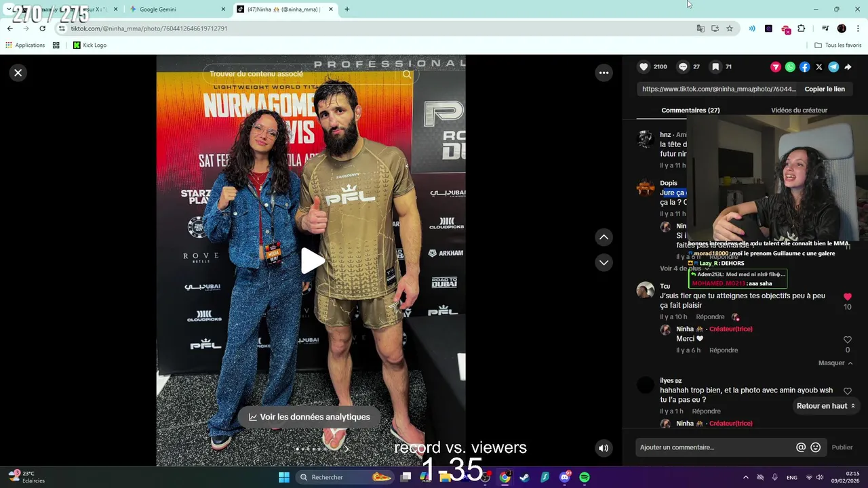The image size is (868, 488).
Task: Bookmark this page with star icon
Action: (730, 28)
